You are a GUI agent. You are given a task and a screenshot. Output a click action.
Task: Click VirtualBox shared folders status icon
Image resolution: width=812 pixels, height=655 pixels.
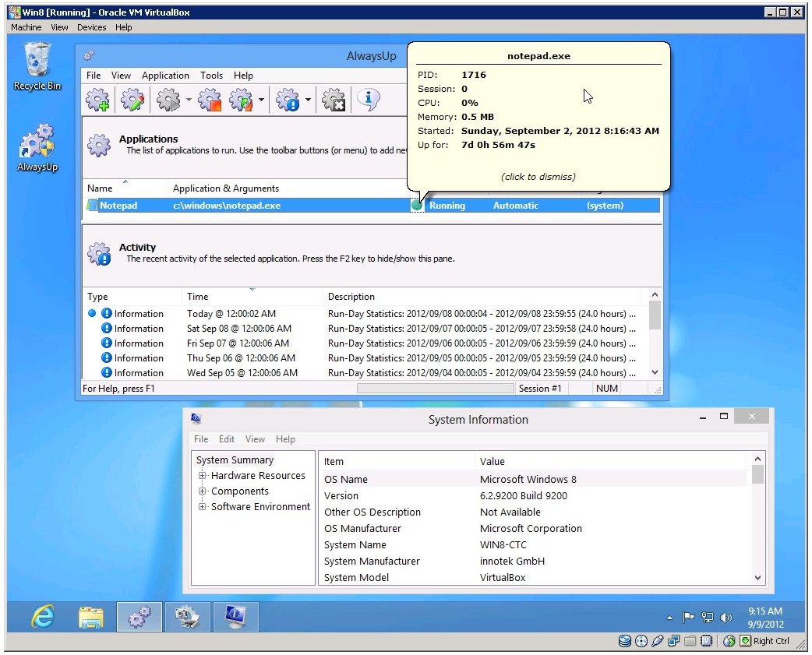point(690,641)
